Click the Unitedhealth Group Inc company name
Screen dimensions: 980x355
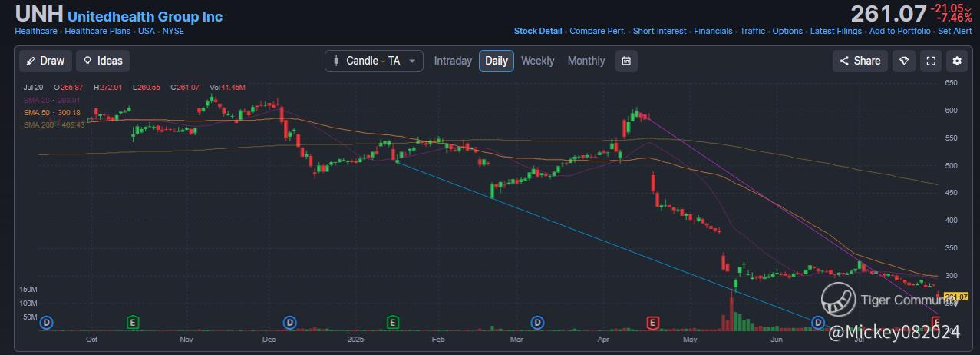pos(145,16)
